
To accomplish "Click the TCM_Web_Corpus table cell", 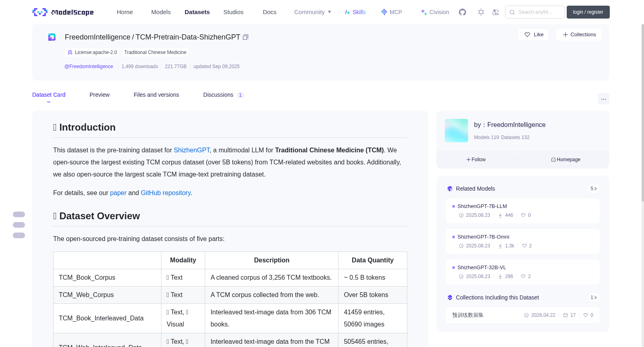I will pos(107,295).
